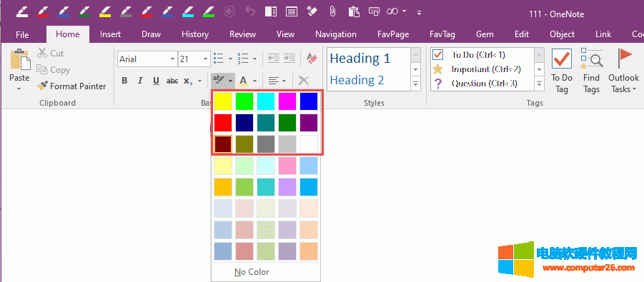
Task: Pick the yellow highlighter pen in title bar
Action: click(106, 11)
